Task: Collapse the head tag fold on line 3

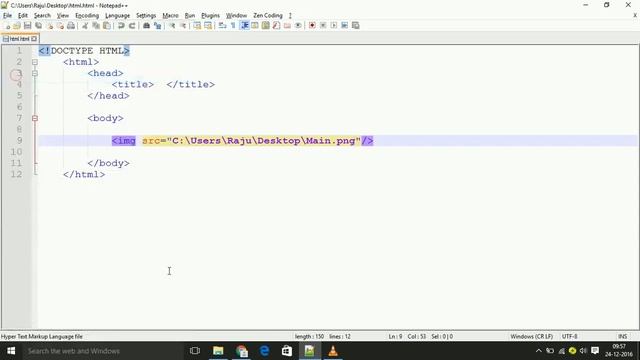Action: pos(35,73)
